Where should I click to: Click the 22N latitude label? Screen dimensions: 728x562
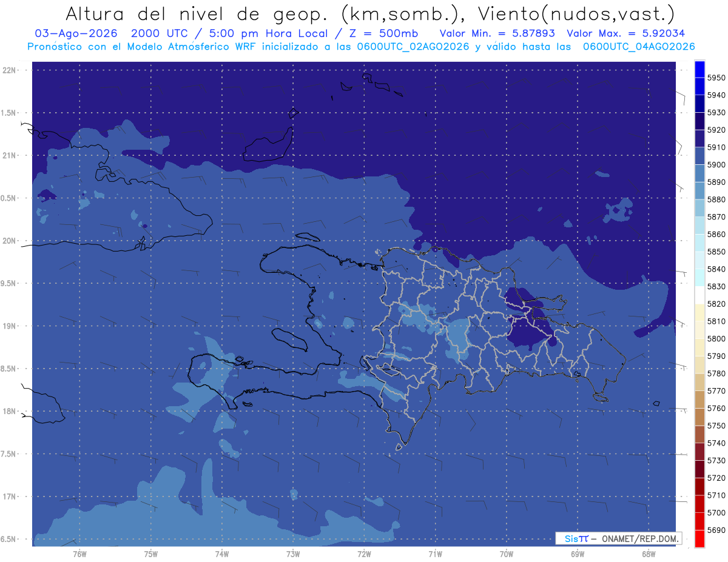10,70
